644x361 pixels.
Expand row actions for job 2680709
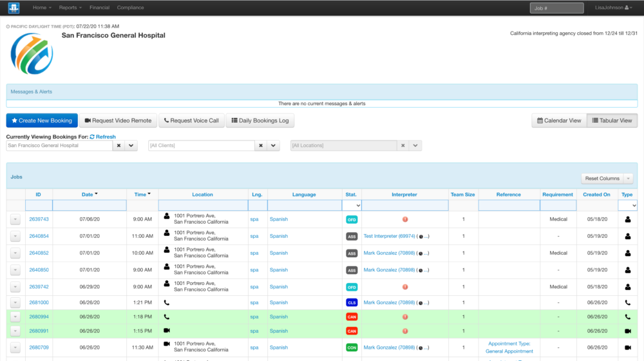pos(15,347)
